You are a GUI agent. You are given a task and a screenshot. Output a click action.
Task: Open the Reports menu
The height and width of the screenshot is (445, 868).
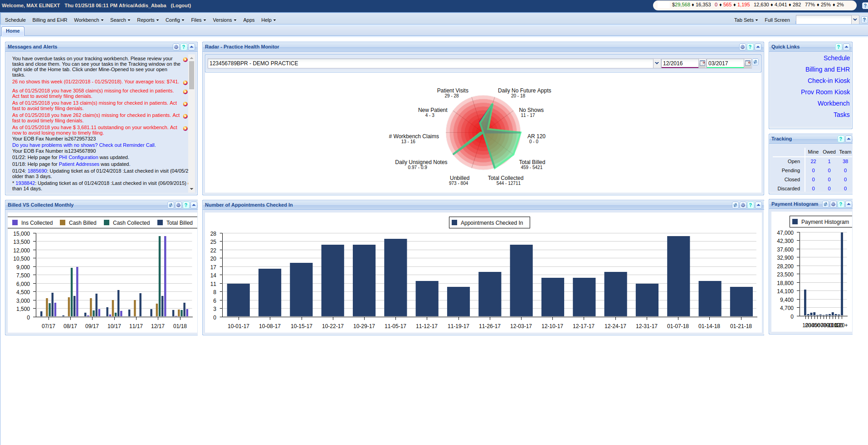[147, 20]
